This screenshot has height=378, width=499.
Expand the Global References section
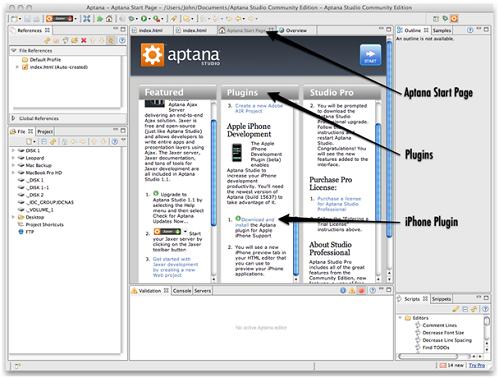[13, 118]
